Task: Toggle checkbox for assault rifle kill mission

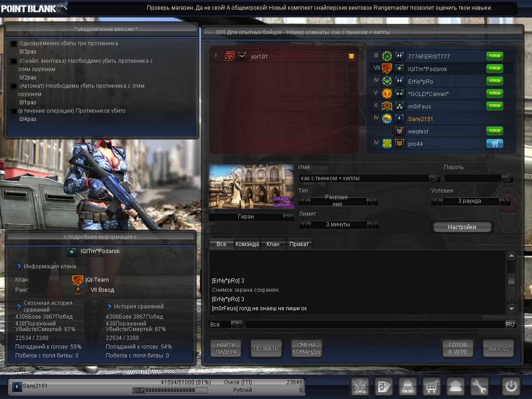Action: 14,86
